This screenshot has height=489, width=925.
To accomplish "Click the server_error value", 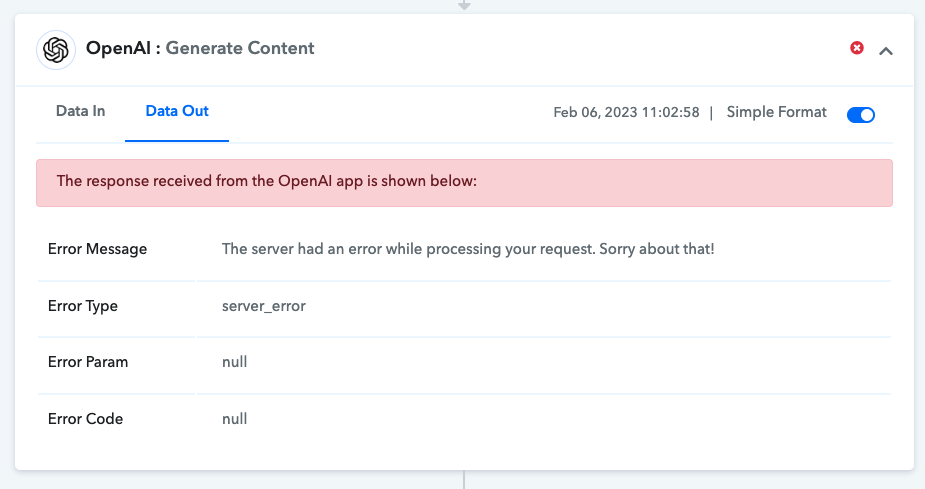I will [264, 306].
